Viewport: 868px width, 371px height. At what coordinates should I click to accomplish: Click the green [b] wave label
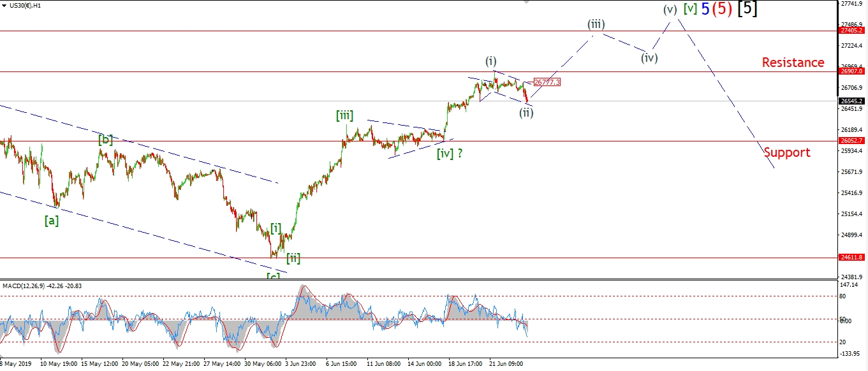(x=105, y=140)
